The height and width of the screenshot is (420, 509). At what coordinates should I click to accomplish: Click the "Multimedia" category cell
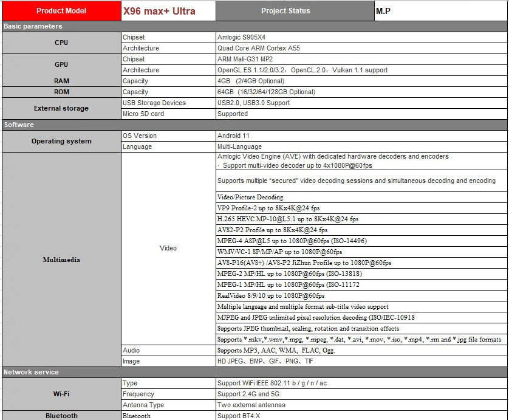coord(61,260)
